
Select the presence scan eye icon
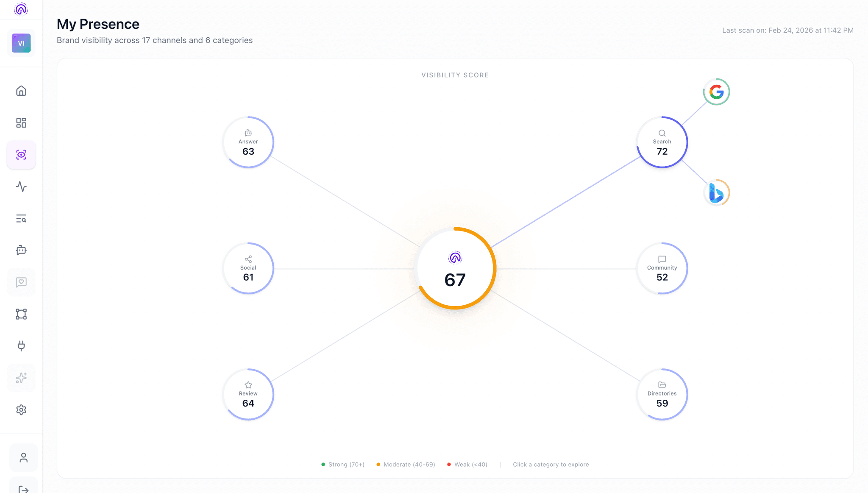tap(21, 155)
